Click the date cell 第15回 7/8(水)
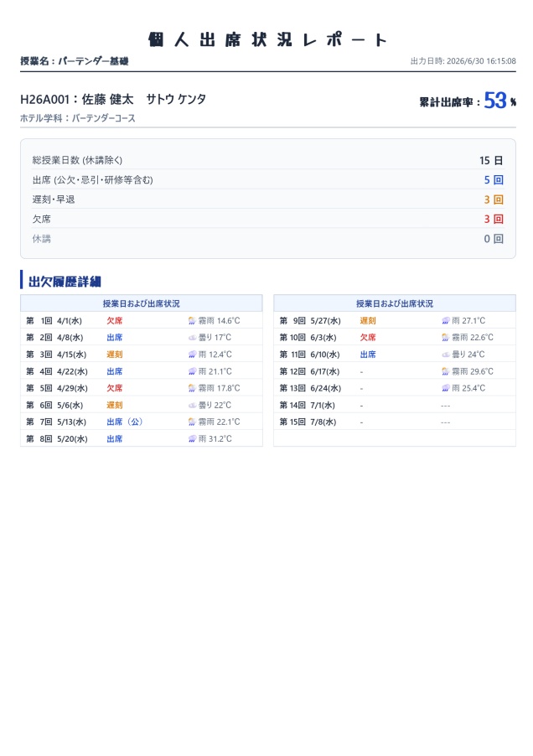The width and height of the screenshot is (533, 756). [308, 422]
